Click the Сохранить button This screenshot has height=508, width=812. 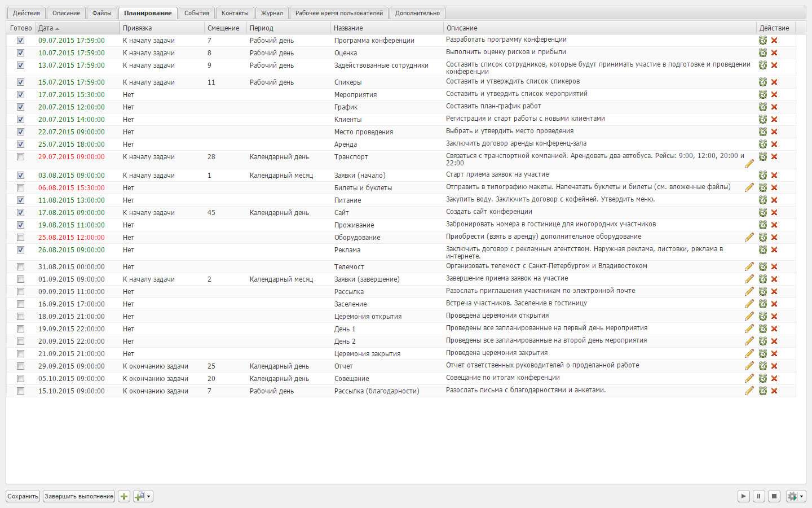click(23, 496)
